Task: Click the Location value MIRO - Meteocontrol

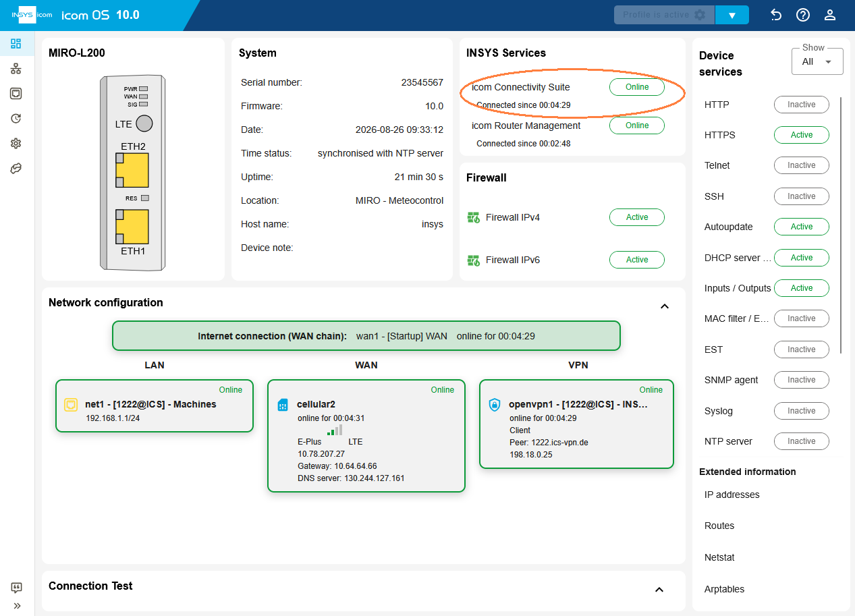Action: point(399,200)
